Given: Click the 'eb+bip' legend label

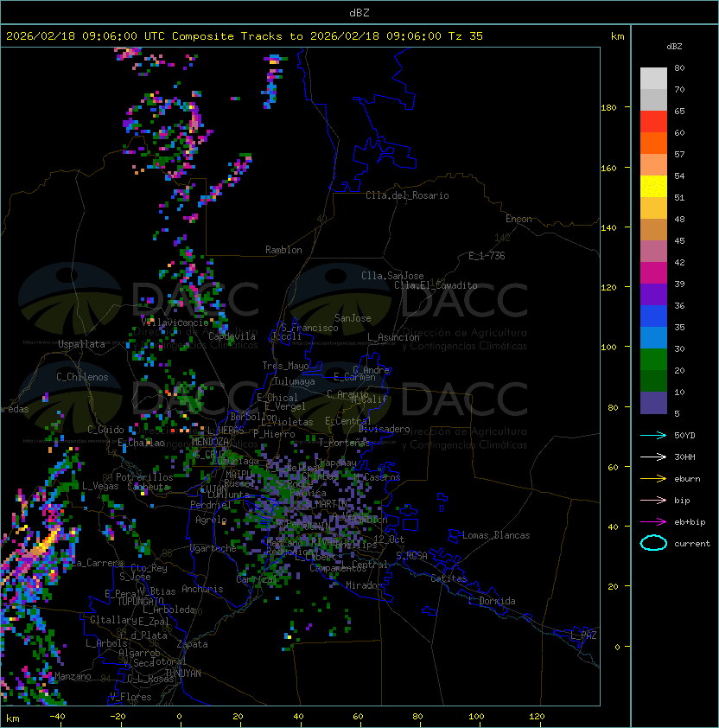Looking at the screenshot, I should pos(690,522).
